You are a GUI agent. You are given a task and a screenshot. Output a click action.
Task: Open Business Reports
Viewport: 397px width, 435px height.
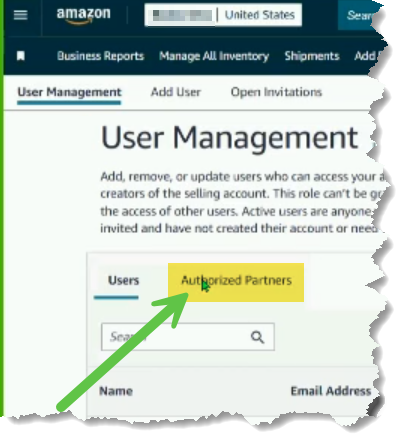(x=100, y=56)
